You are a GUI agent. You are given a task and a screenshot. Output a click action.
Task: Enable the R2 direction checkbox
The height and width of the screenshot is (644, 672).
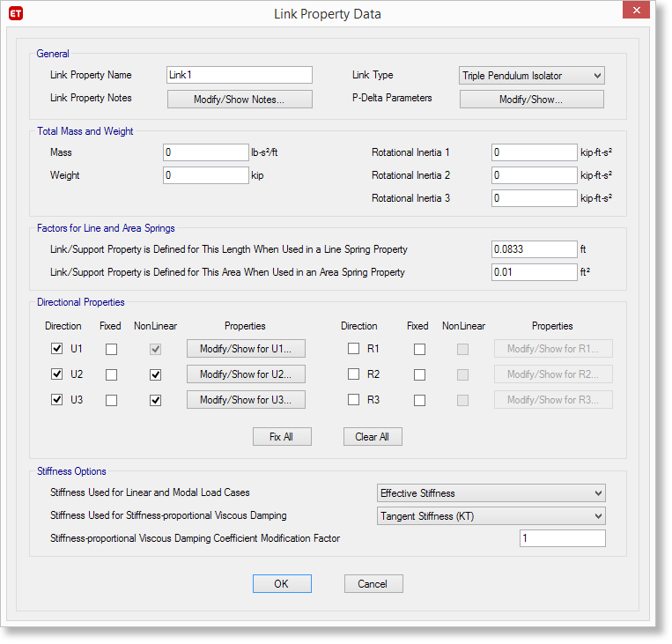353,374
